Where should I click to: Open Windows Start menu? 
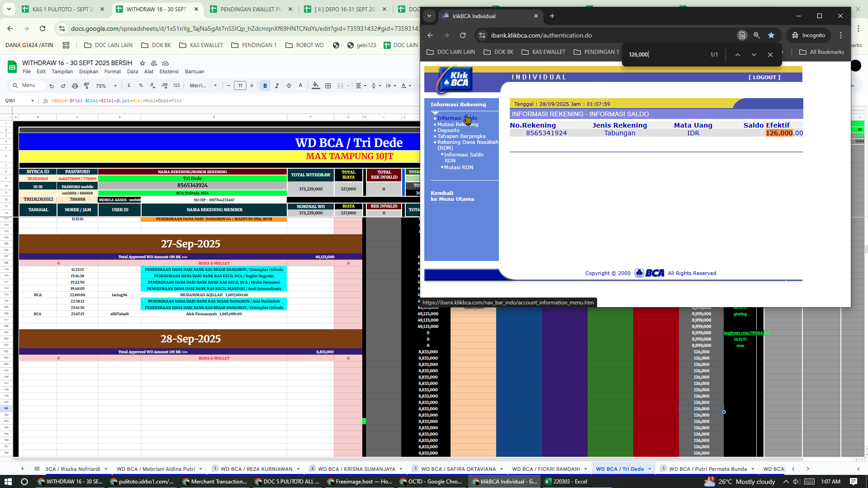point(8,481)
